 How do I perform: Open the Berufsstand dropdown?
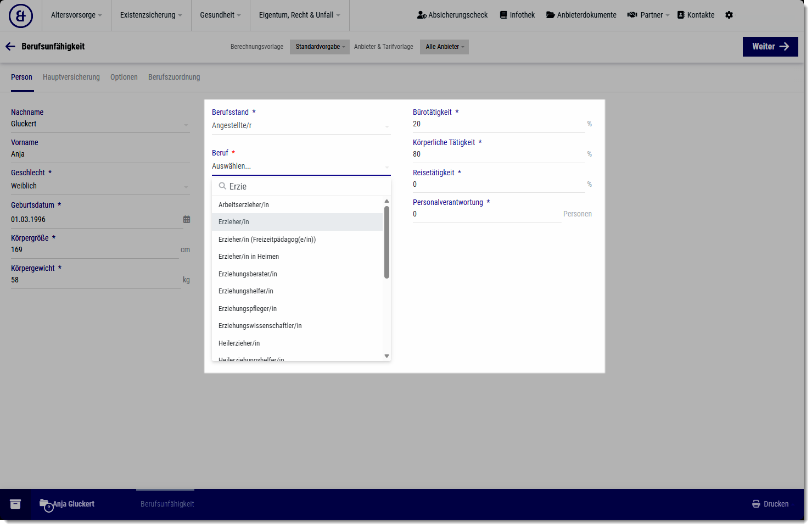(301, 126)
